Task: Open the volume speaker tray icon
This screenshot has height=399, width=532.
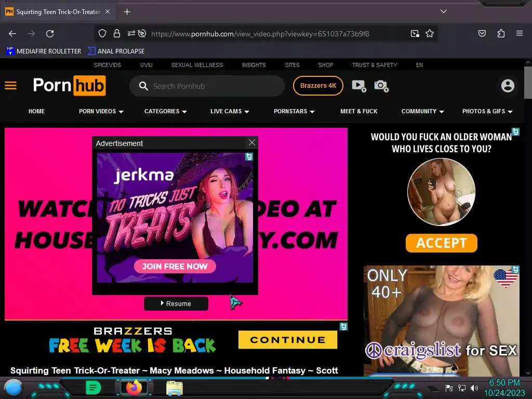Action: pyautogui.click(x=474, y=388)
